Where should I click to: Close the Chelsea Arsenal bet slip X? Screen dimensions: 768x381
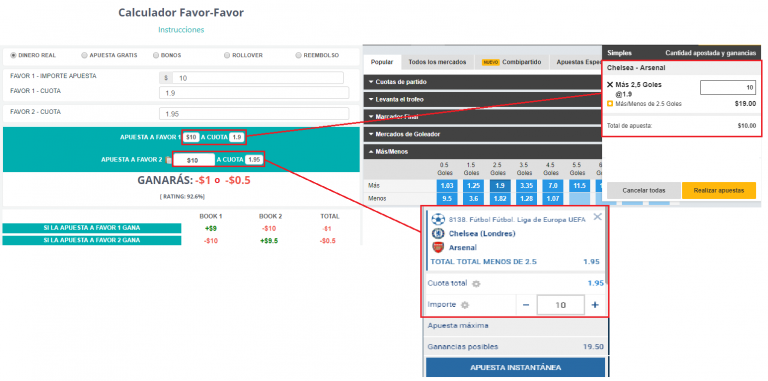click(598, 217)
